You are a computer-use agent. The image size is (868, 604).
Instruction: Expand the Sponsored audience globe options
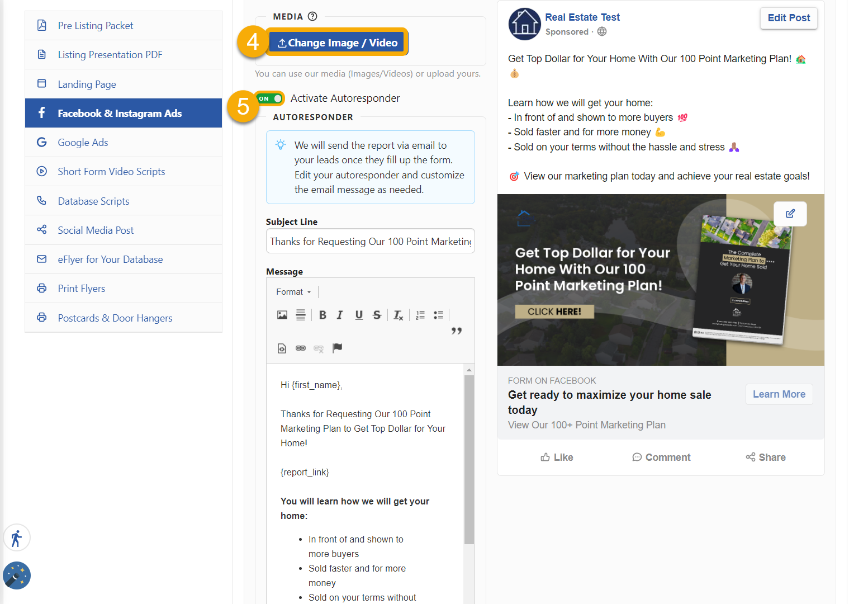click(602, 31)
